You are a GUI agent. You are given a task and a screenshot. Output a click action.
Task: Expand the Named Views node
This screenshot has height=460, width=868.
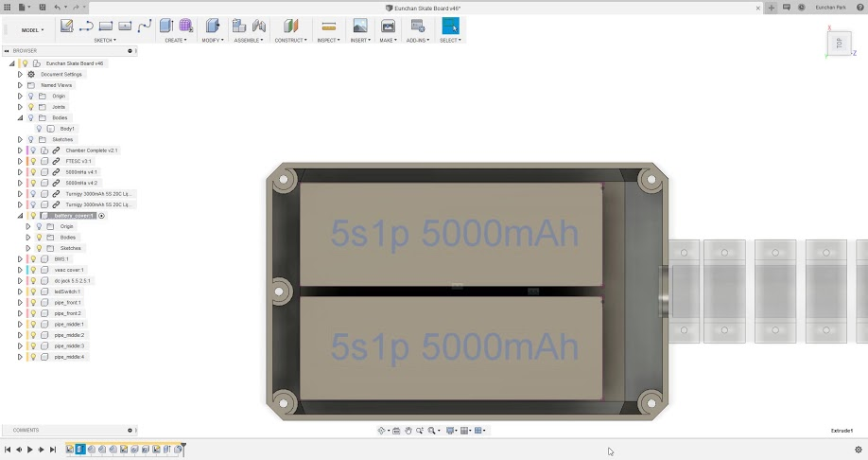point(20,85)
